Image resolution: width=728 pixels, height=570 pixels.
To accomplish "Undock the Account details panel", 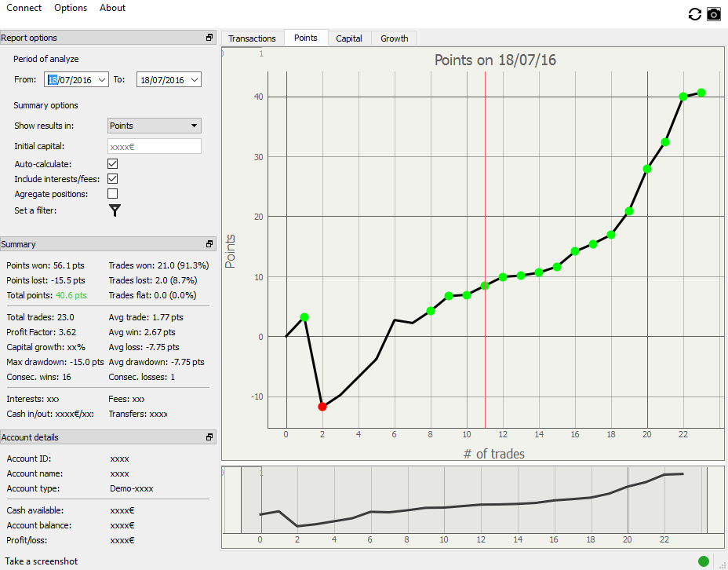I will point(209,437).
